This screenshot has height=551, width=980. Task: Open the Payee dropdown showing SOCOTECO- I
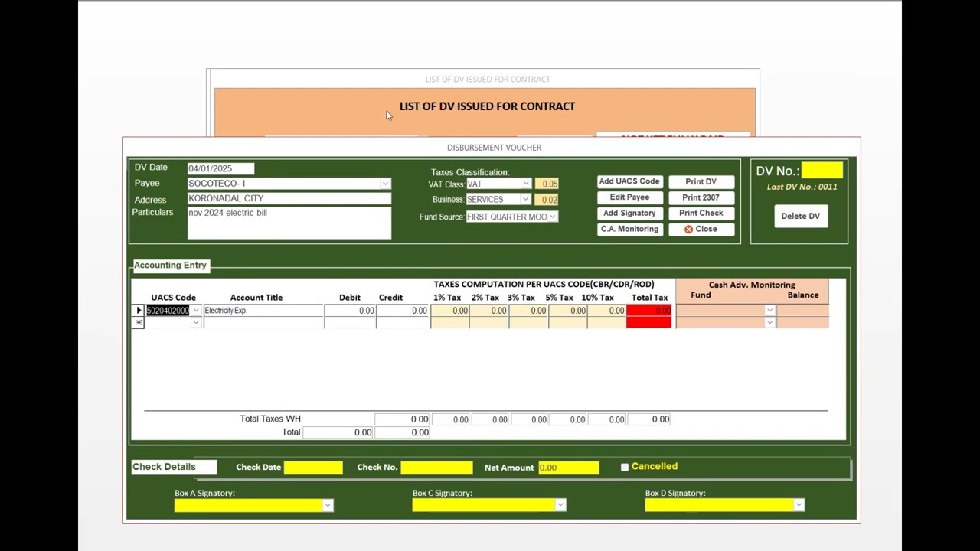(385, 184)
